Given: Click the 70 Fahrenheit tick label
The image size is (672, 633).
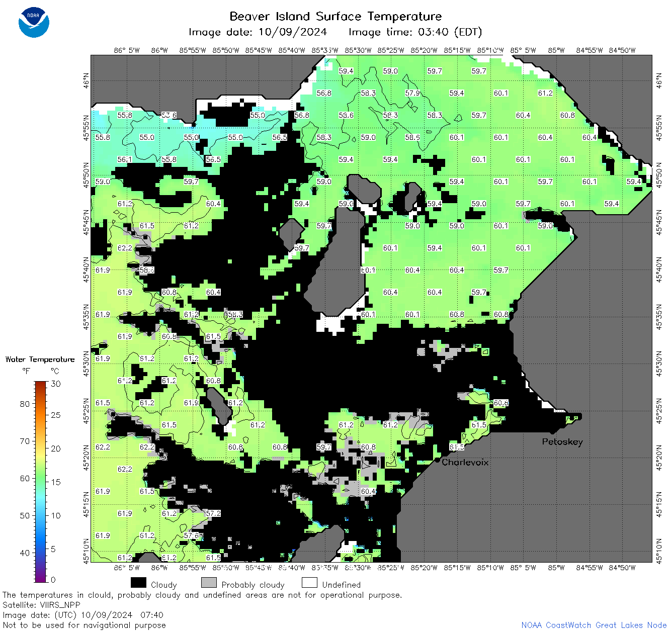Looking at the screenshot, I should click(25, 441).
